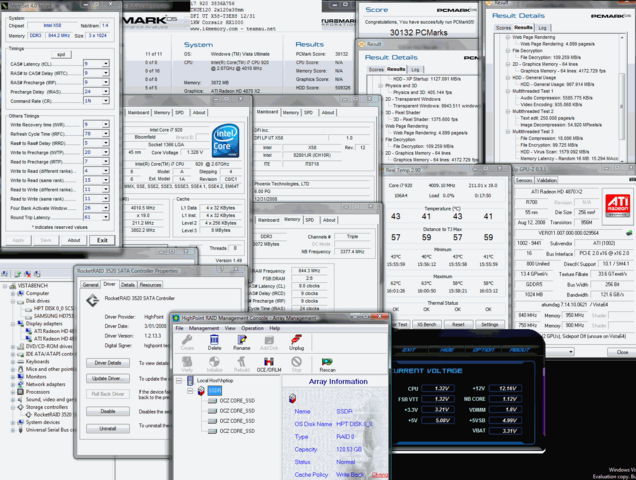
Task: Click the greyed Stop icon
Action: tap(297, 362)
